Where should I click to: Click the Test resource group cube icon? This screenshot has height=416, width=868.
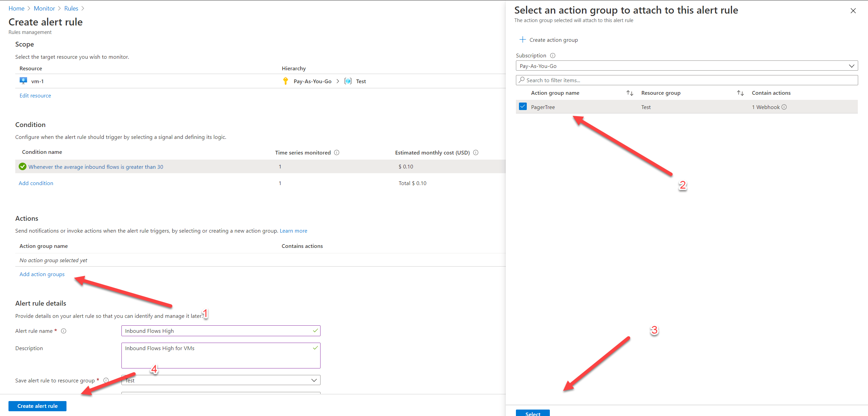click(x=348, y=81)
